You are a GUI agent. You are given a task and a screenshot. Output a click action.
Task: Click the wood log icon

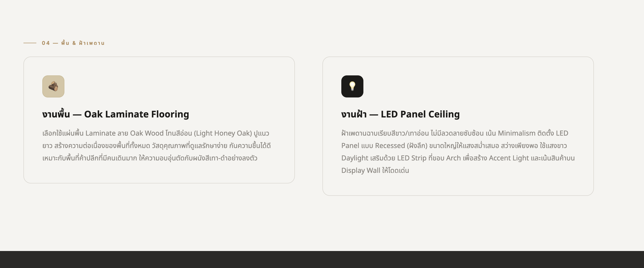point(53,86)
